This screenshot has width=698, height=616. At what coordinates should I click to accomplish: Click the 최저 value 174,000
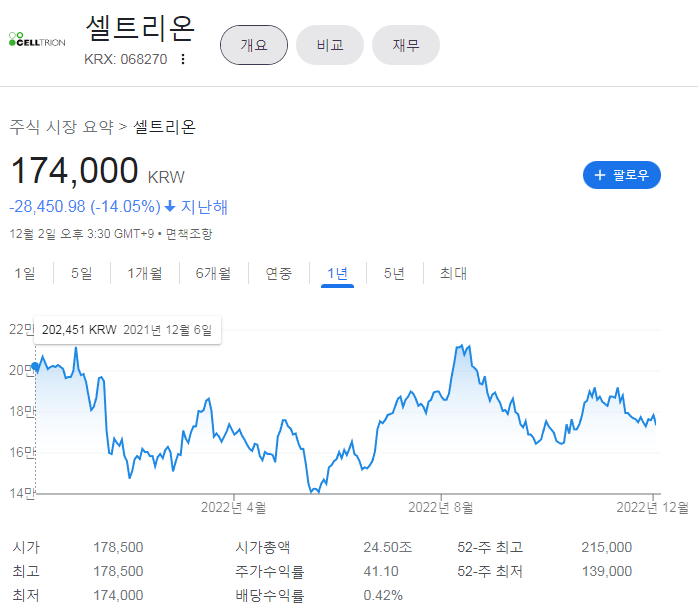click(118, 595)
